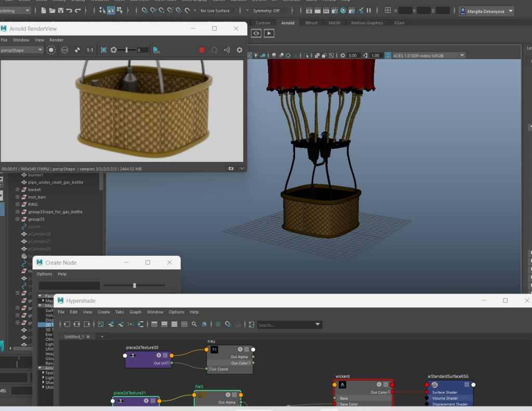This screenshot has height=411, width=532.
Task: Click the Margita Dekanyova account button
Action: (486, 11)
